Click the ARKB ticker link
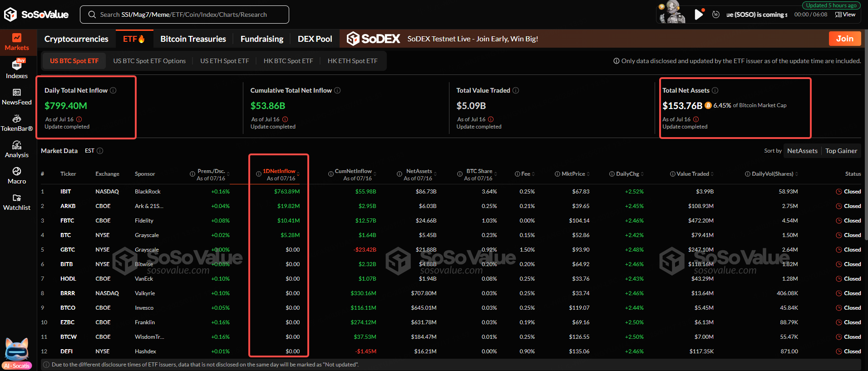Viewport: 868px width, 371px height. click(x=68, y=206)
